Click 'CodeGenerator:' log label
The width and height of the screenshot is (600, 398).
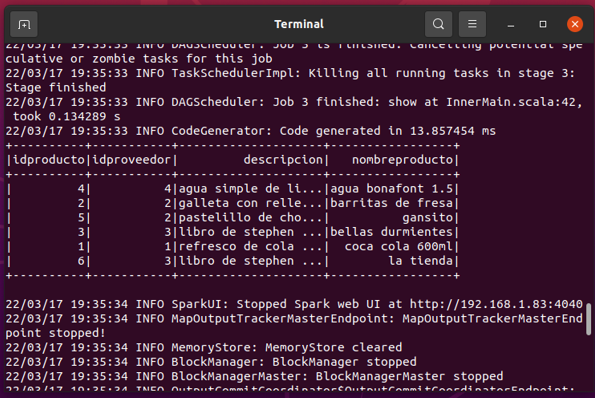coord(222,131)
